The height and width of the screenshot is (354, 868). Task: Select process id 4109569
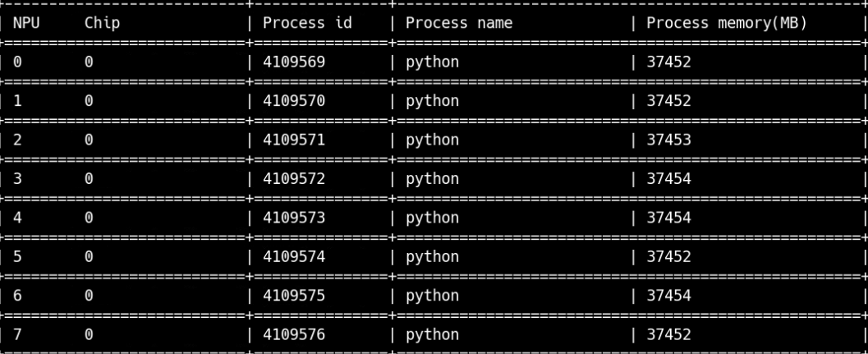tap(294, 62)
